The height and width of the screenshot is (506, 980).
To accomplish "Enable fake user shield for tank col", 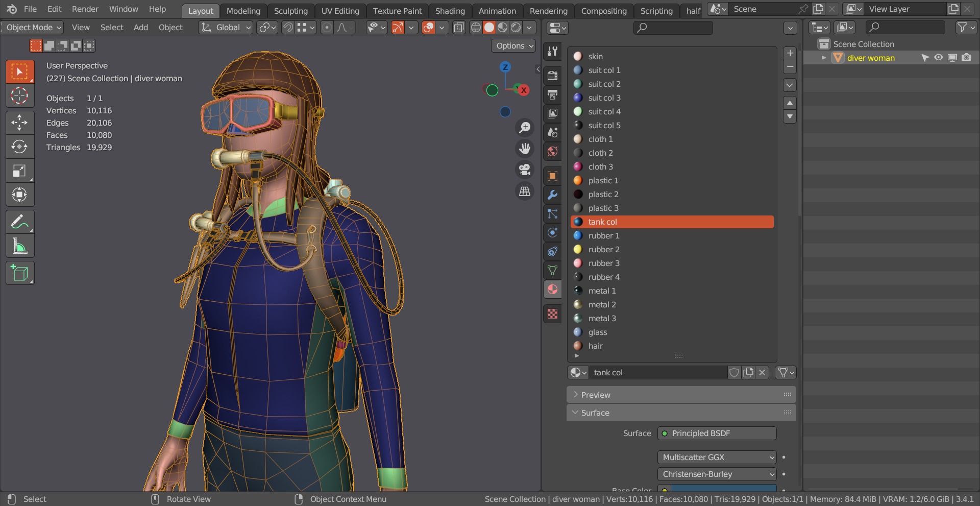I will click(x=734, y=373).
